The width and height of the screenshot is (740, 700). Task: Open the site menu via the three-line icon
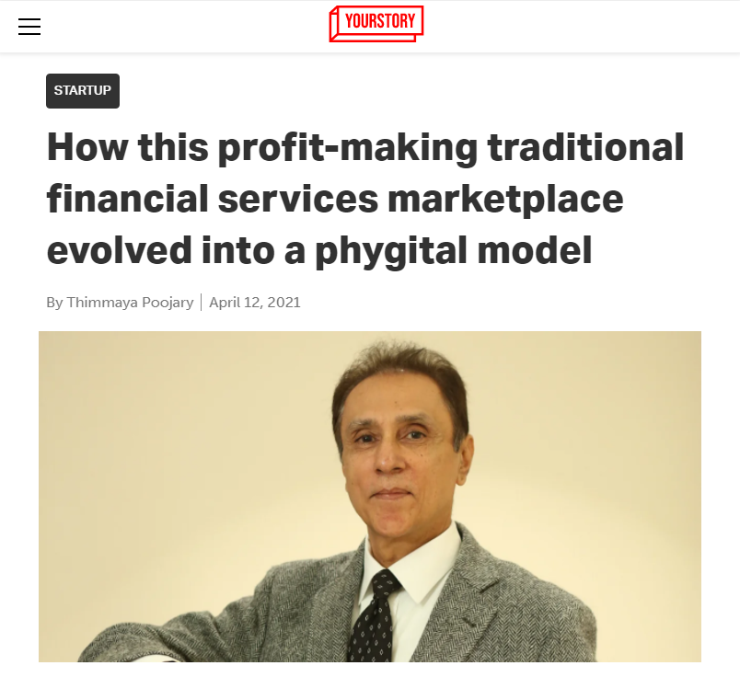point(29,27)
